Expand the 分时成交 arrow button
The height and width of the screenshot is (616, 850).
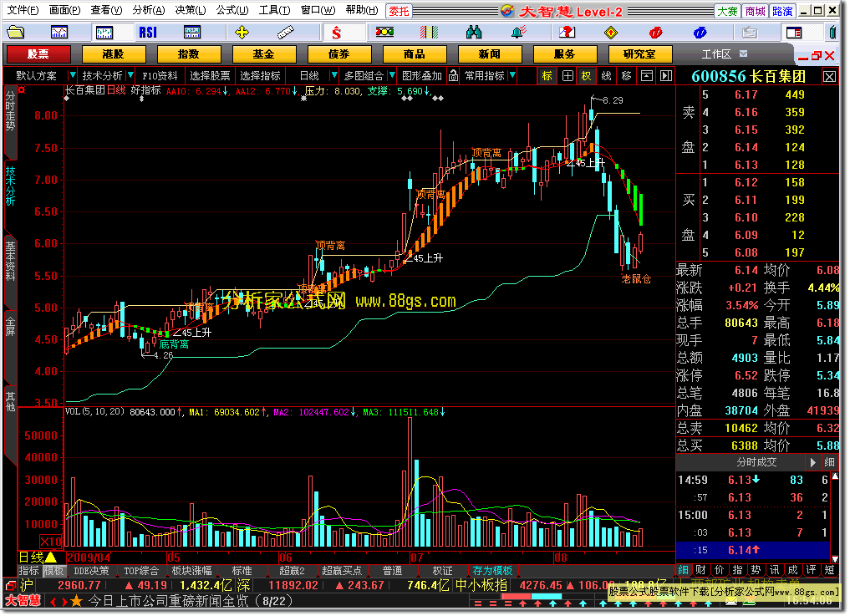[x=812, y=462]
